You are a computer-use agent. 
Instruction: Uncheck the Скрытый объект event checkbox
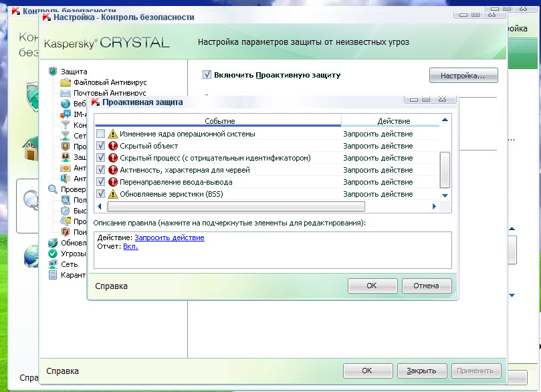pos(100,146)
